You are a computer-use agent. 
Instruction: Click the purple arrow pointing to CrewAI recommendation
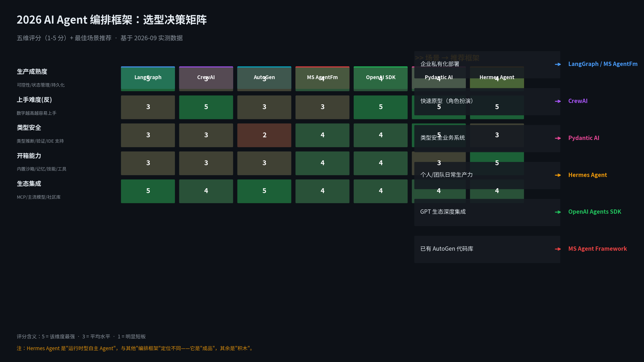click(558, 101)
